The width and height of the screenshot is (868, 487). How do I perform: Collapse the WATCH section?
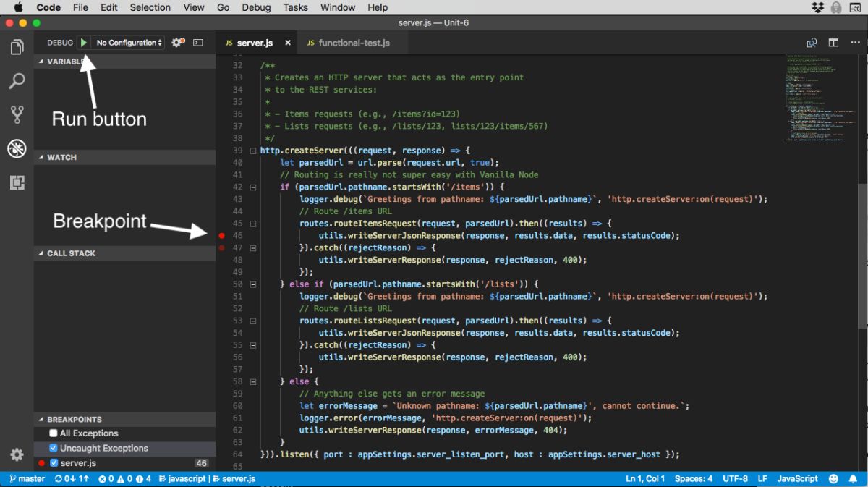[124, 157]
